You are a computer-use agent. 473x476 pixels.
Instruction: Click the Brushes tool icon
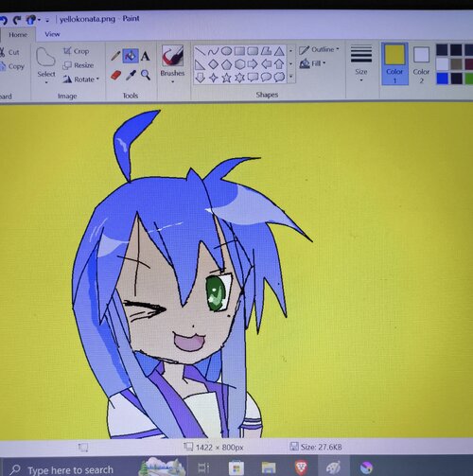tap(172, 55)
